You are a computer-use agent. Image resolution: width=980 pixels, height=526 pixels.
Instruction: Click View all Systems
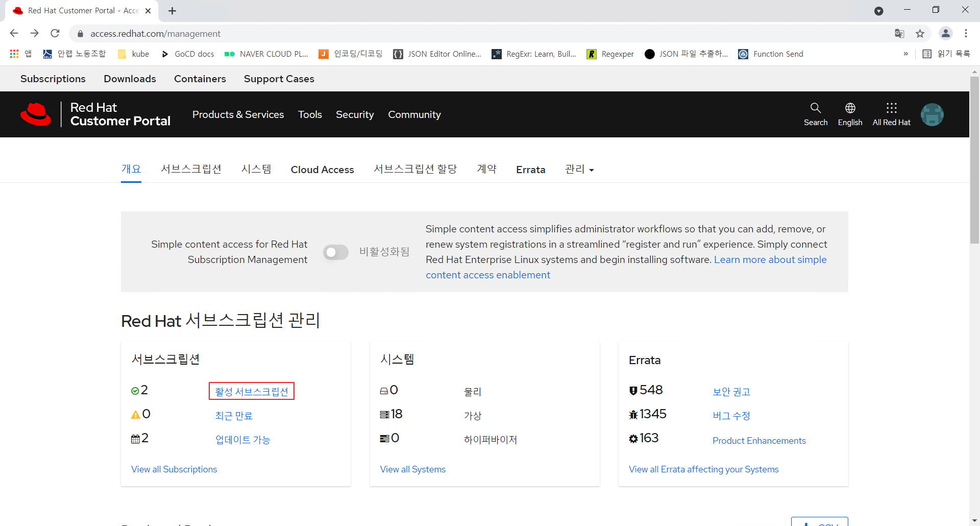click(x=412, y=469)
